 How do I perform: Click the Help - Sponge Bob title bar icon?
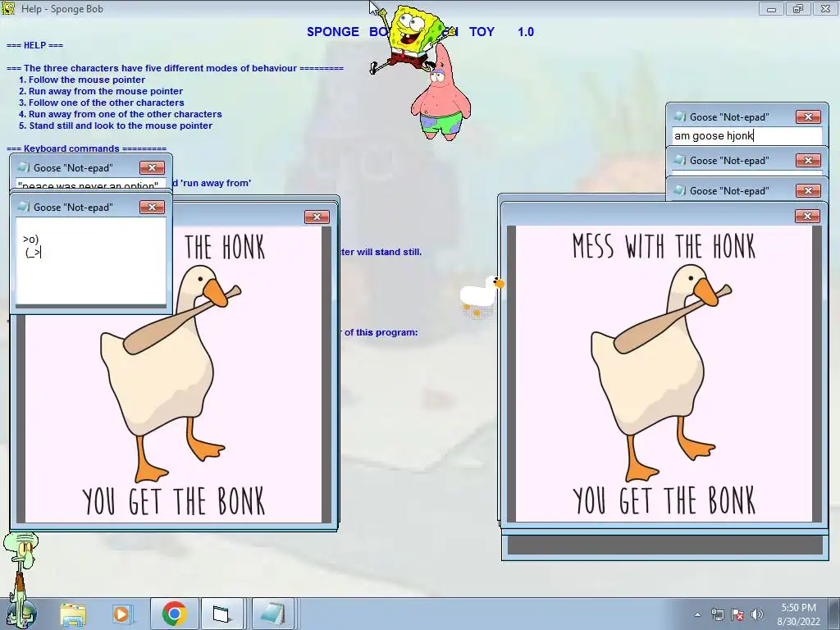[8, 8]
